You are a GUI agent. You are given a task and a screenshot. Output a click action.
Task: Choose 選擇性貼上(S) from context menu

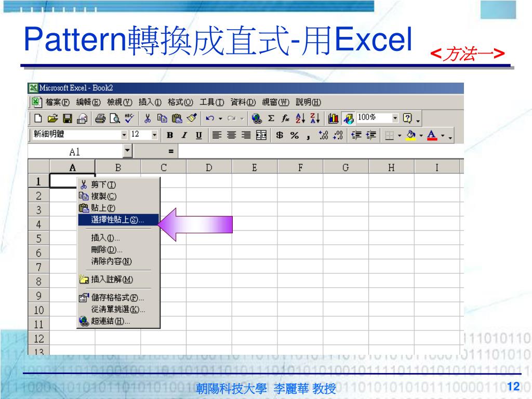[x=118, y=220]
